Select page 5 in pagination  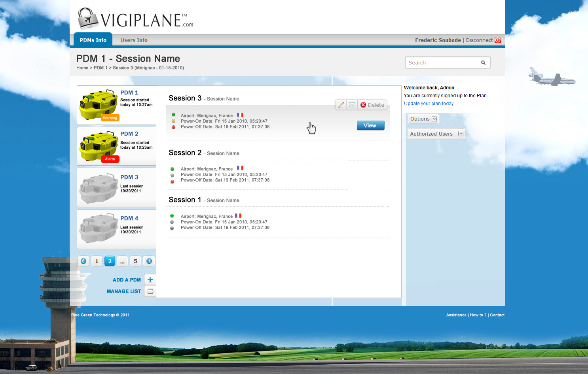(x=135, y=261)
